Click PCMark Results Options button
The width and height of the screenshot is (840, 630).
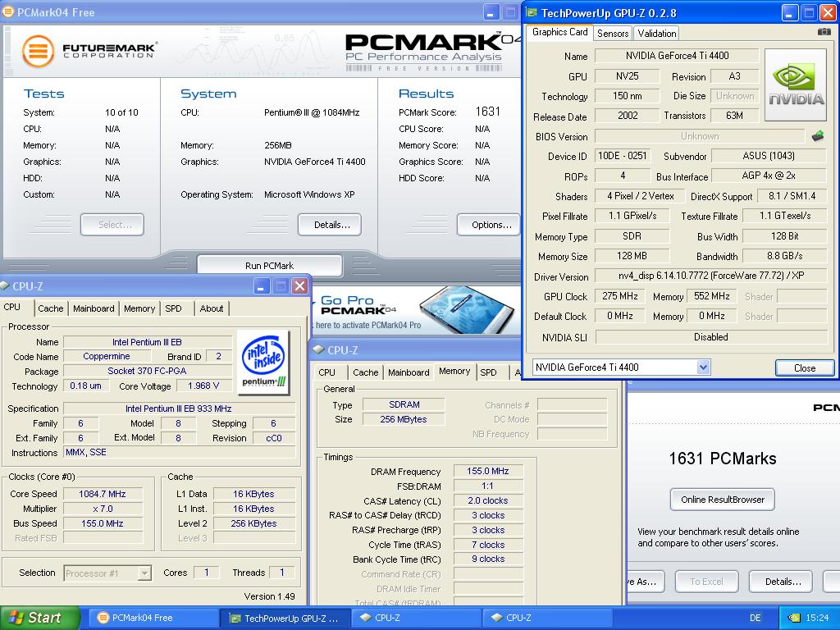tap(489, 225)
